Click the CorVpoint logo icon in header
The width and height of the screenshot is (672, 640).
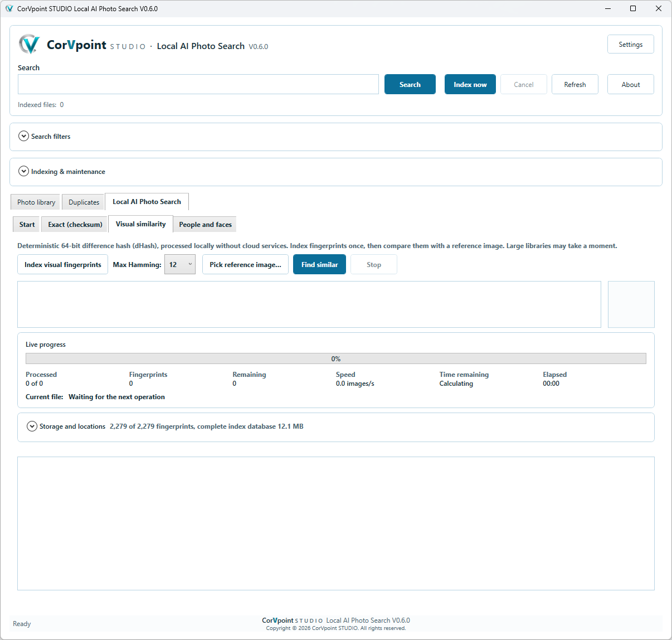click(29, 44)
